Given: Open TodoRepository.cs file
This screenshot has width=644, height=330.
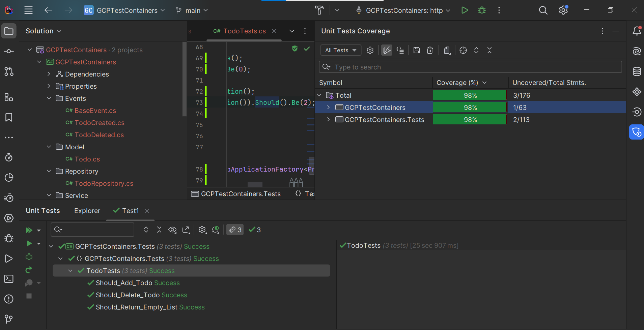Looking at the screenshot, I should (x=104, y=183).
